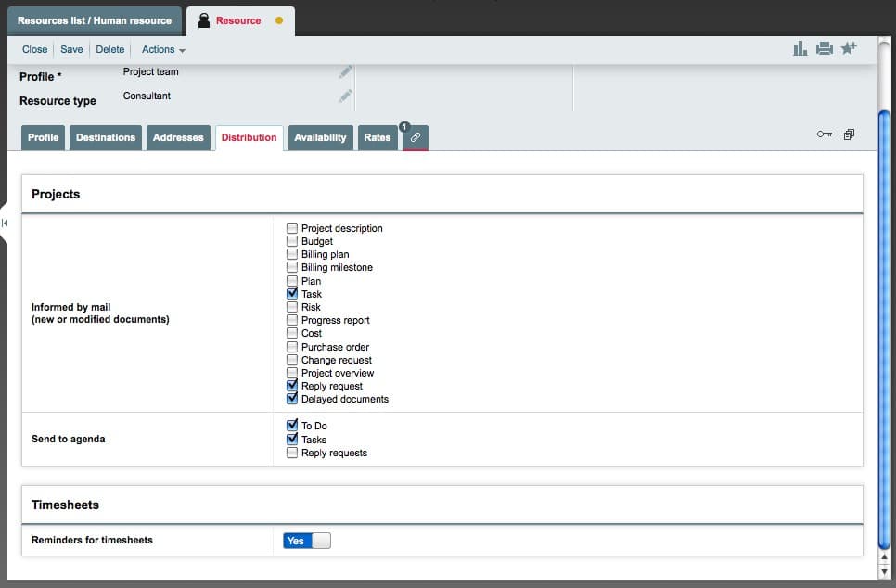Image resolution: width=896 pixels, height=588 pixels.
Task: Uncheck the Task mail notification
Action: click(x=292, y=294)
